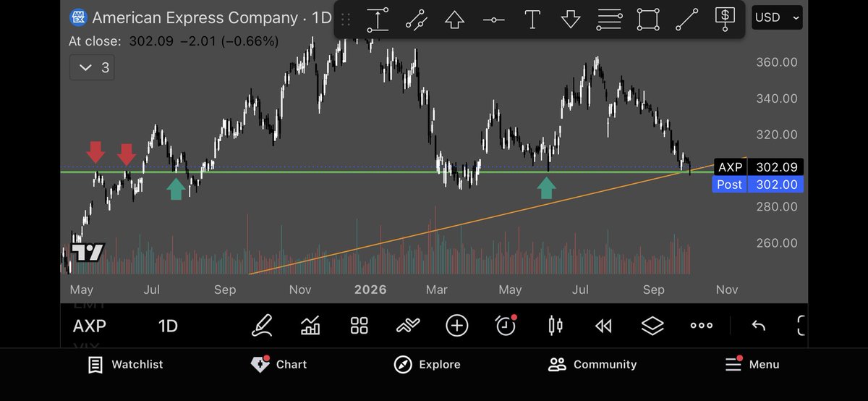Switch to the Explore tab
This screenshot has width=868, height=401.
pos(427,365)
